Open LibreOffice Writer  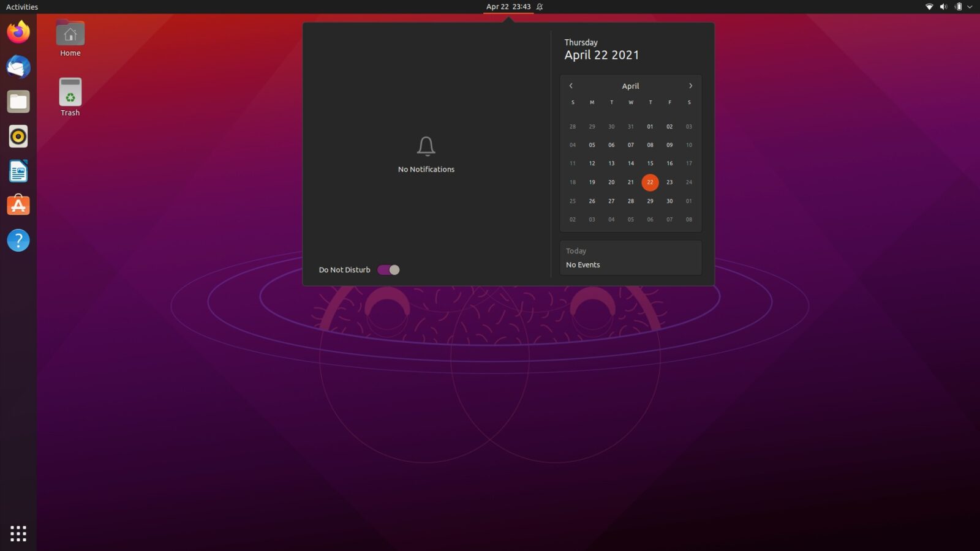tap(18, 171)
